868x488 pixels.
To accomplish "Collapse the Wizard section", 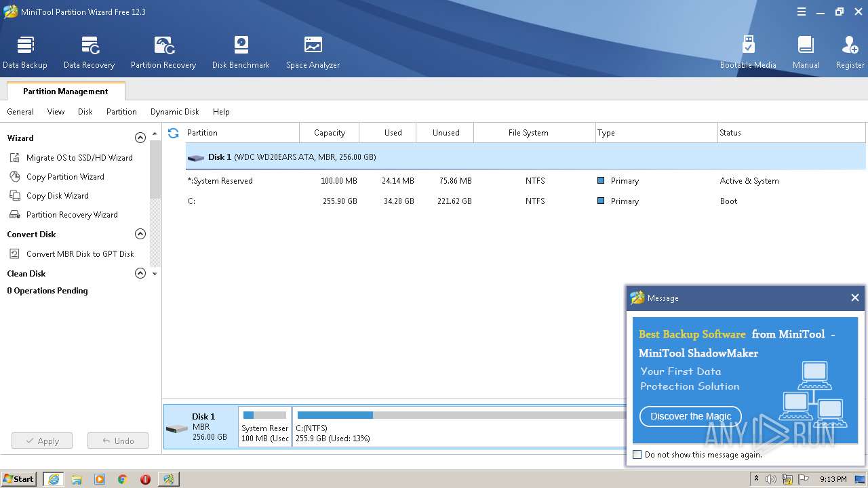I will tap(140, 138).
